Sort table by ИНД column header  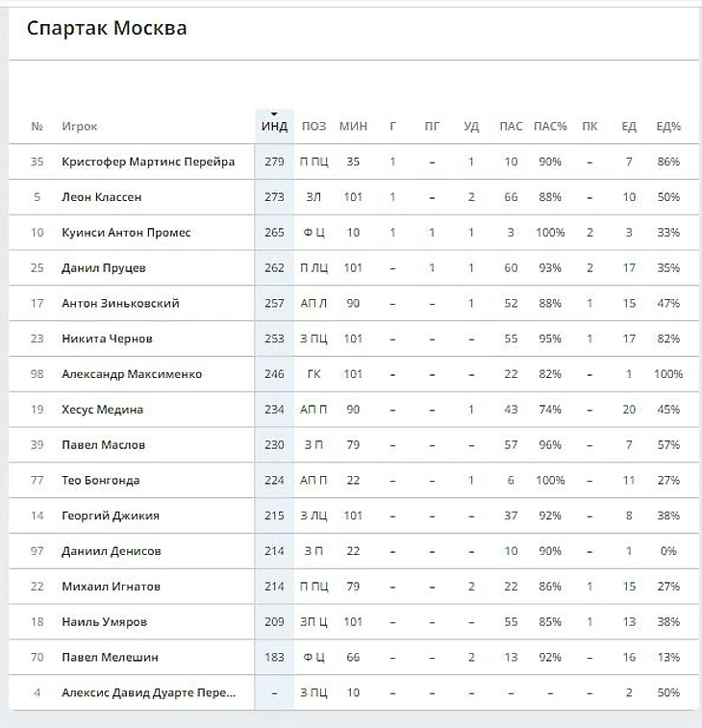click(x=274, y=126)
